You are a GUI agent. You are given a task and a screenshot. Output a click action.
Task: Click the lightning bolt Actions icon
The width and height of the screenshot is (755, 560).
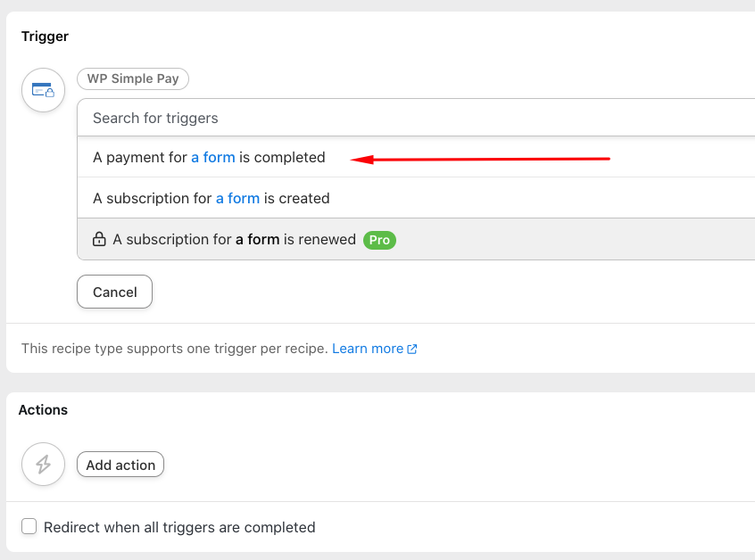click(43, 465)
